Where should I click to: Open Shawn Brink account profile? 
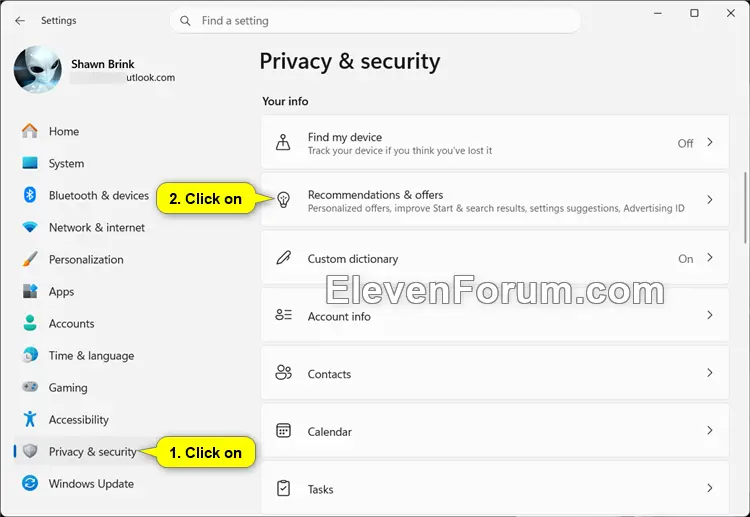(95, 70)
